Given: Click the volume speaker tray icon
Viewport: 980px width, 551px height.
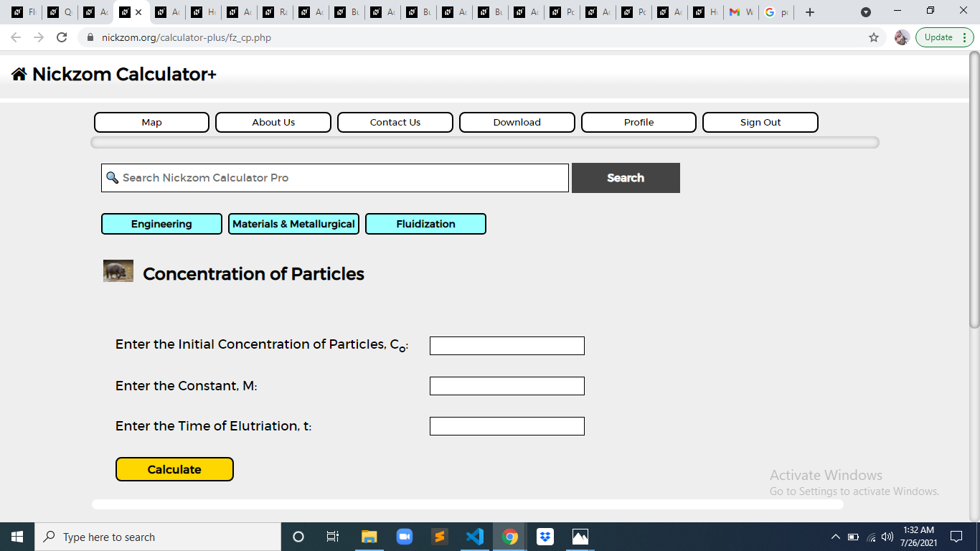Looking at the screenshot, I should click(888, 537).
